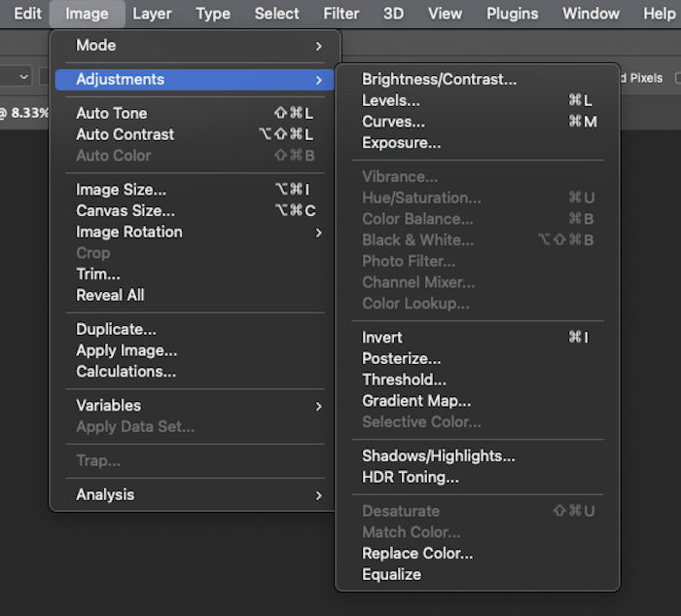Open the Select menu
681x616 pixels.
pos(276,14)
